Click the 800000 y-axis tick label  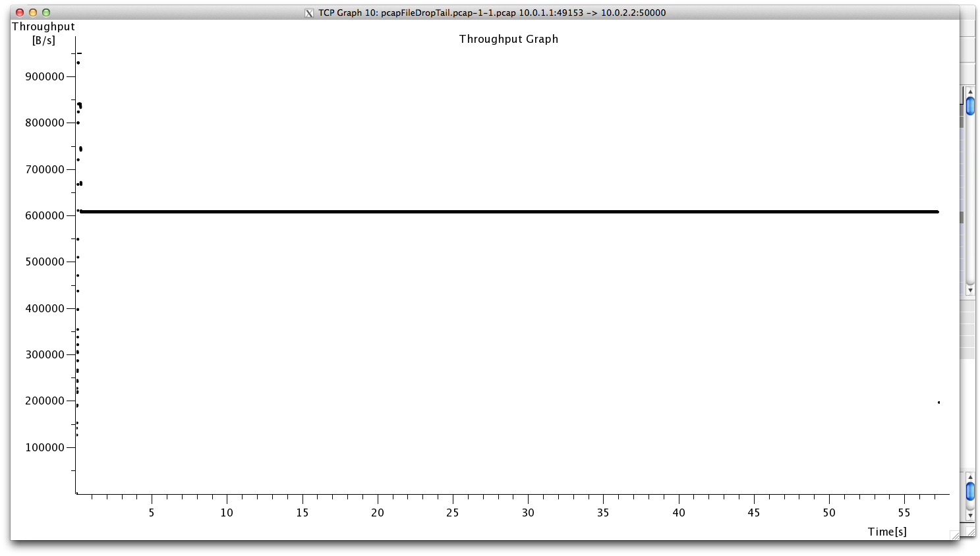[x=45, y=123]
